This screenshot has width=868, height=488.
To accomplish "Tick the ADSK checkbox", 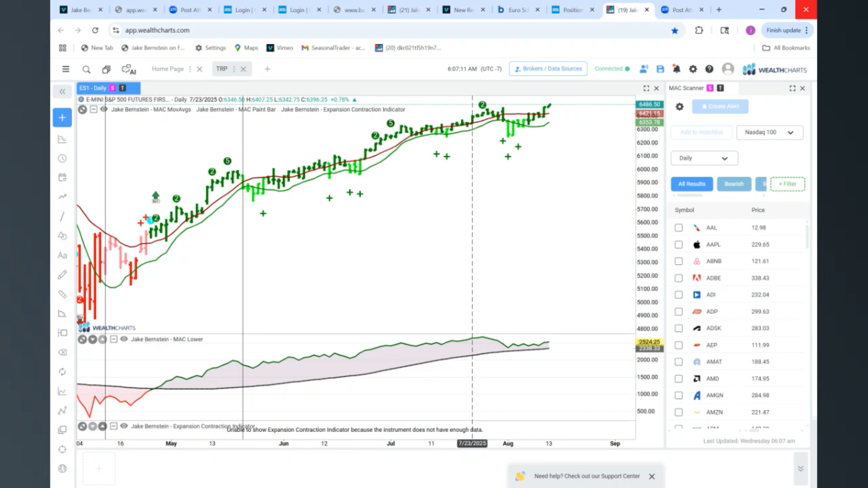I will [x=679, y=328].
